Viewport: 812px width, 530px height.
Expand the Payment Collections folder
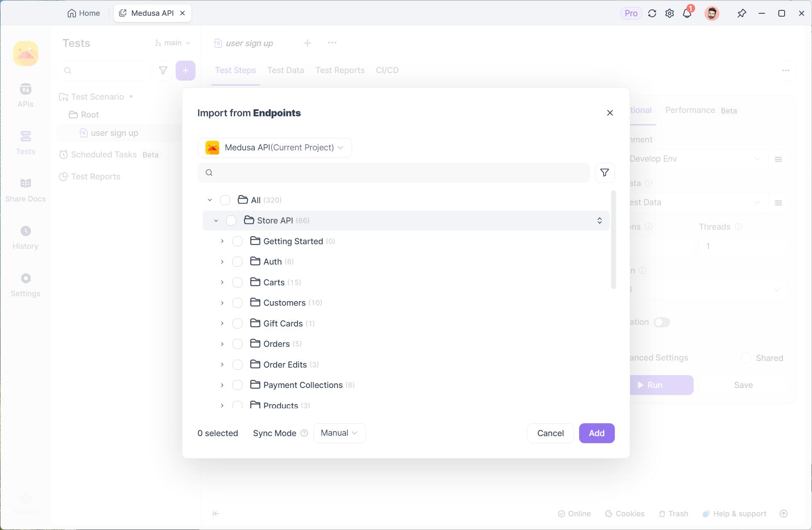pyautogui.click(x=222, y=385)
